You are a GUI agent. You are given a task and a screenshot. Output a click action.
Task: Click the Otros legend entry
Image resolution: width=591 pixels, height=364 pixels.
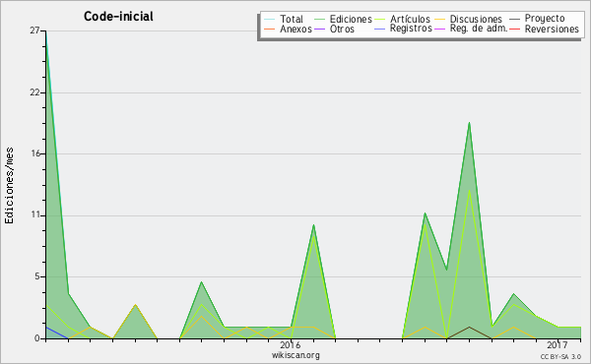[342, 29]
